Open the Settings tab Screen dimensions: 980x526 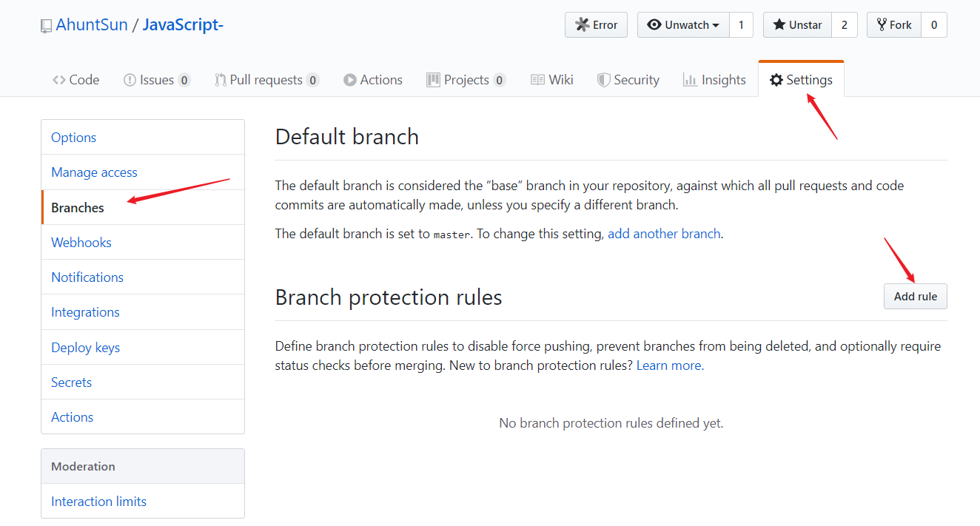[801, 80]
